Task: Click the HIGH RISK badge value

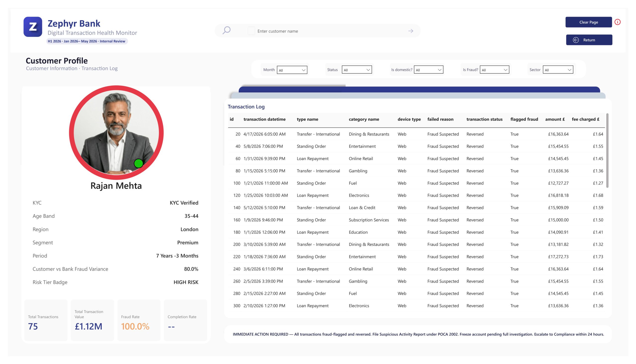Action: (186, 282)
